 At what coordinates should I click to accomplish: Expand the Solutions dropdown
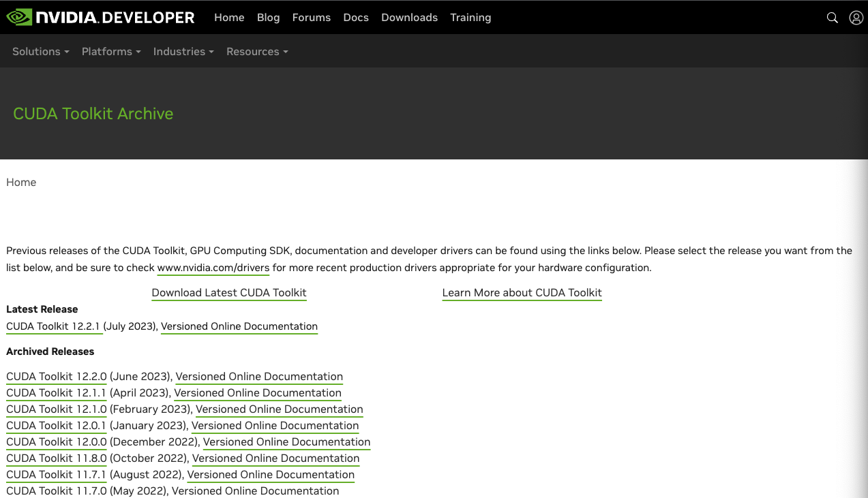(41, 52)
